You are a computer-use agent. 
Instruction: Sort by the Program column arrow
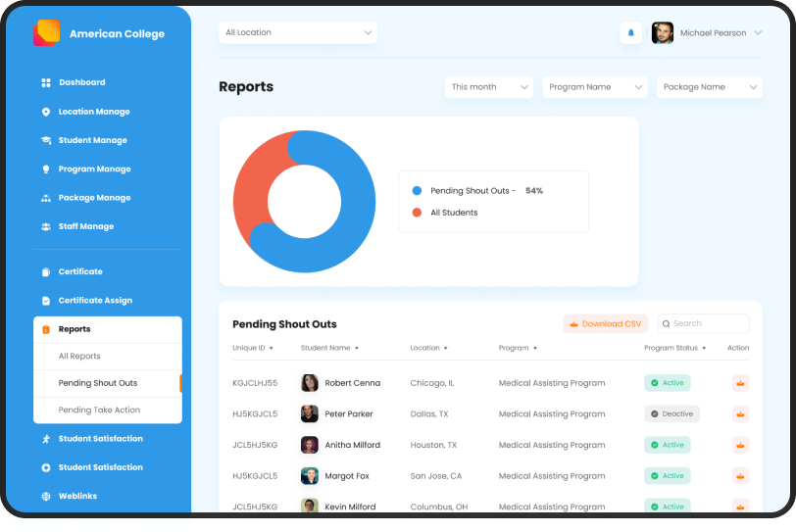tap(535, 349)
